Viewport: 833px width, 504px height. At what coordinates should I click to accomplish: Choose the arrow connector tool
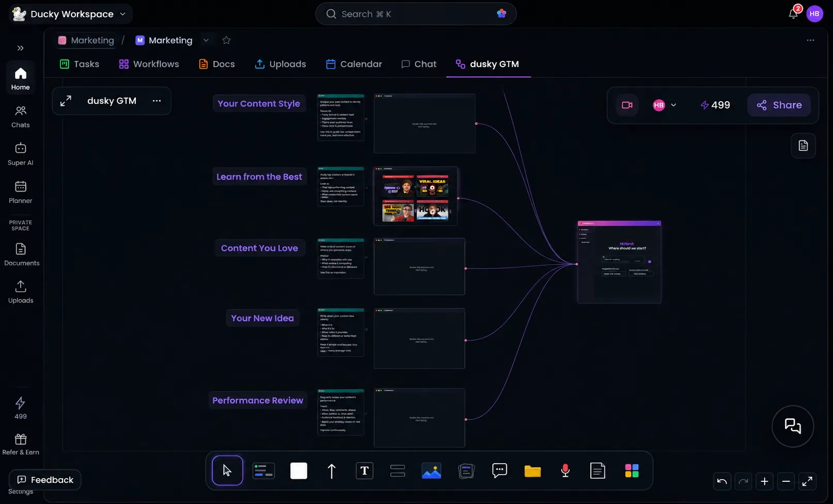tap(332, 470)
